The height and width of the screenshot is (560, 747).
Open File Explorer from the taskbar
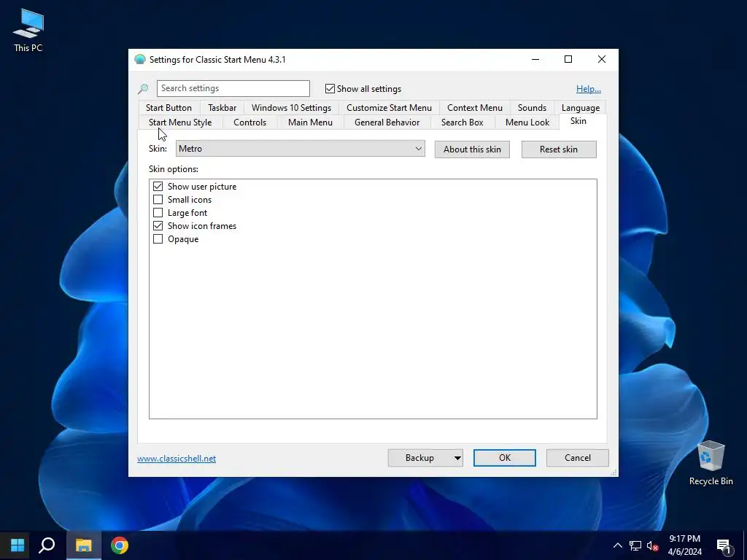point(83,545)
